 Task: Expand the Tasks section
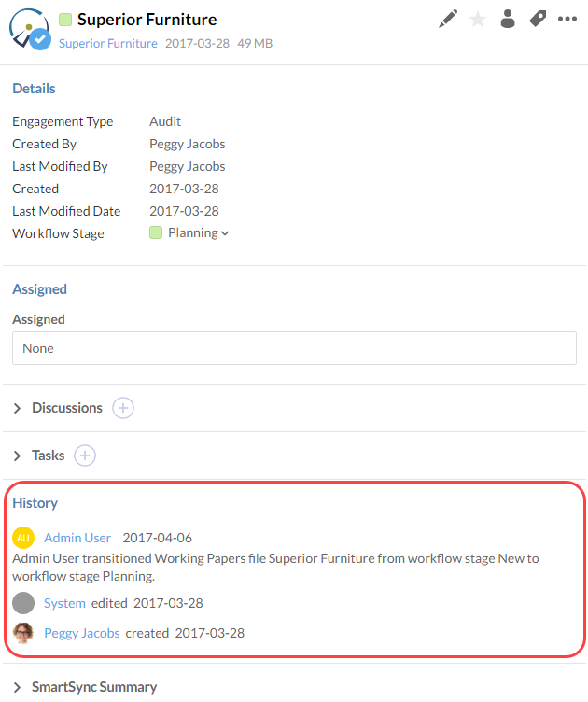coord(18,456)
